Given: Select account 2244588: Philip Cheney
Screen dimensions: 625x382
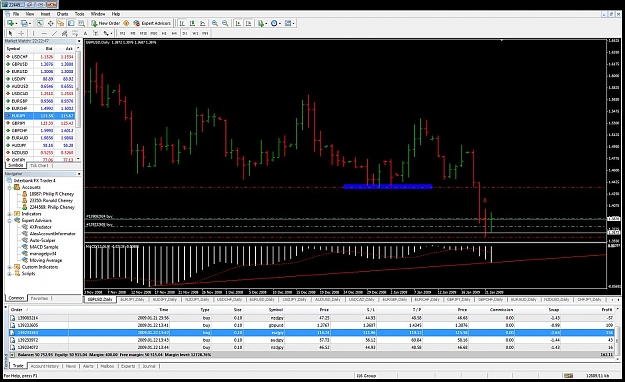Looking at the screenshot, I should click(x=52, y=207).
